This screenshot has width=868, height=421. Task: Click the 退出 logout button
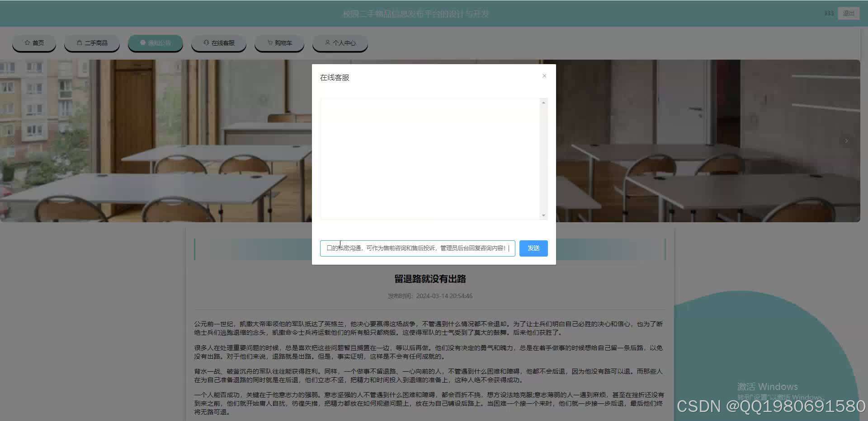pyautogui.click(x=849, y=13)
